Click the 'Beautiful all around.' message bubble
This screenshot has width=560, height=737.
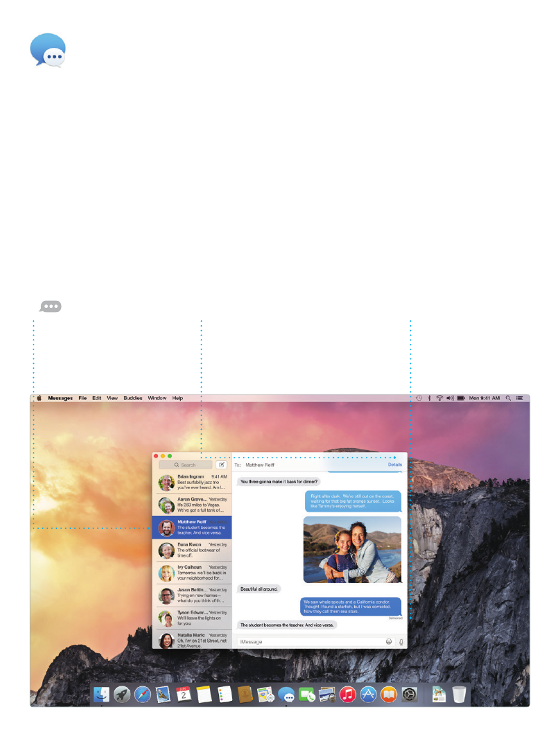click(x=259, y=589)
